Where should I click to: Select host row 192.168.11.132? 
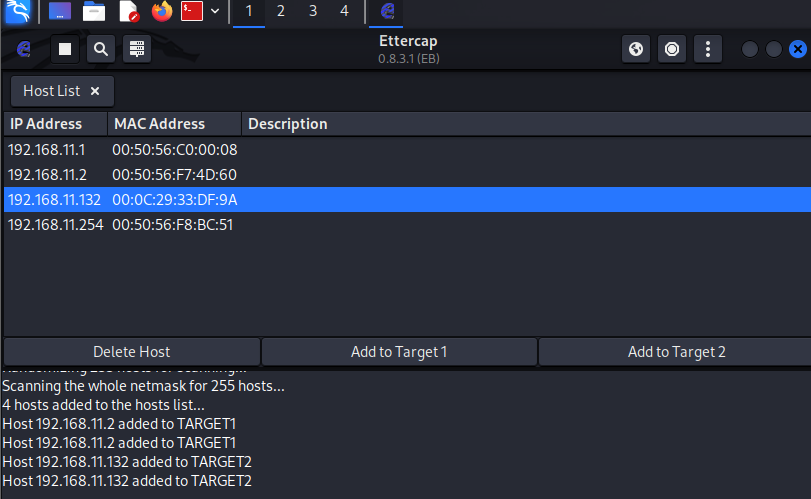click(x=408, y=200)
